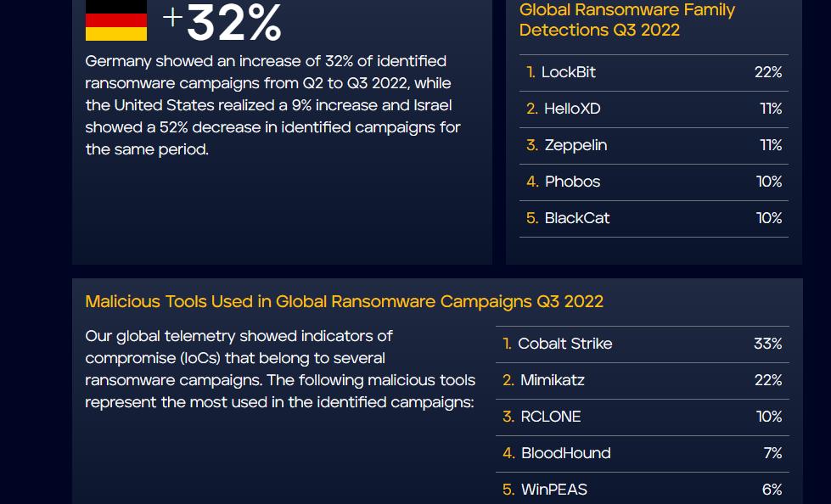The image size is (831, 504).
Task: Select the WinPEAS row
Action: tap(643, 490)
